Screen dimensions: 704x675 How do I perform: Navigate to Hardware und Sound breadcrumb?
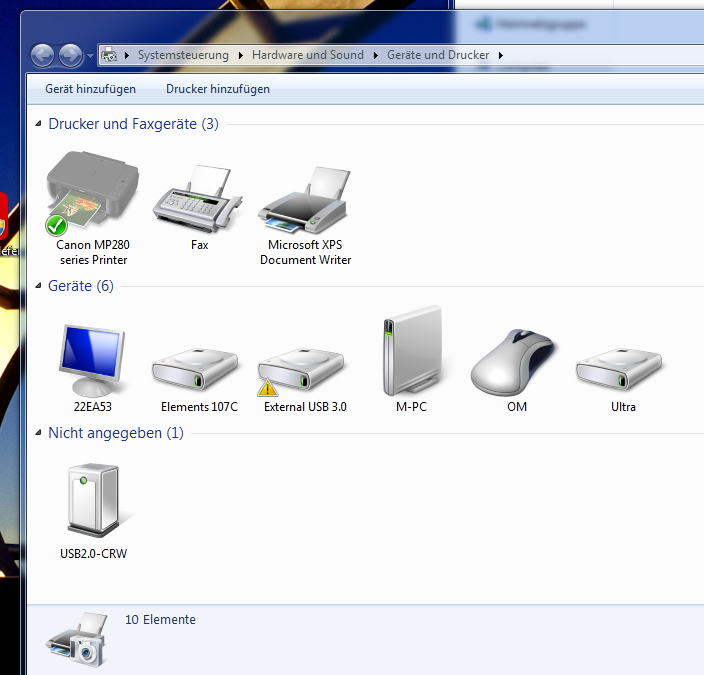[x=308, y=55]
